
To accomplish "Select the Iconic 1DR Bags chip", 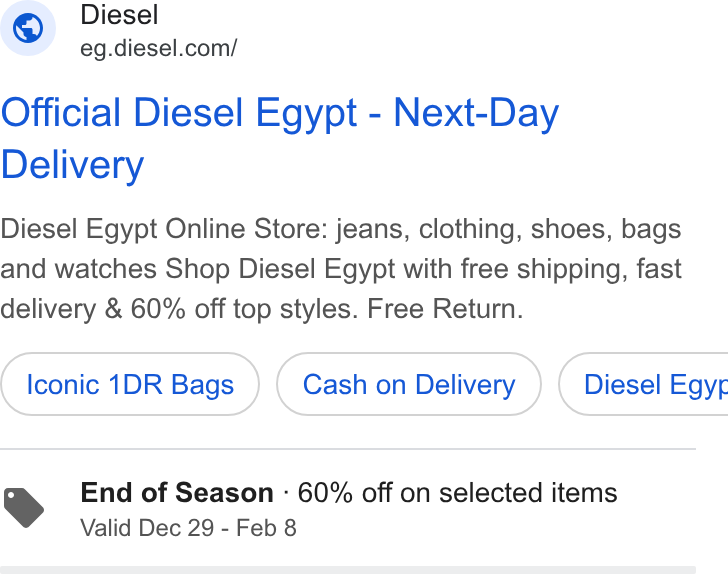I will pos(130,384).
